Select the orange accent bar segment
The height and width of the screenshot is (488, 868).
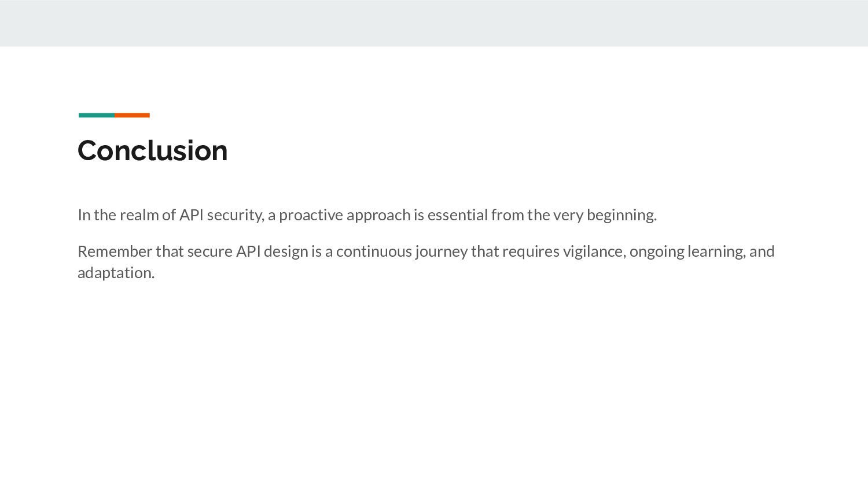(132, 115)
